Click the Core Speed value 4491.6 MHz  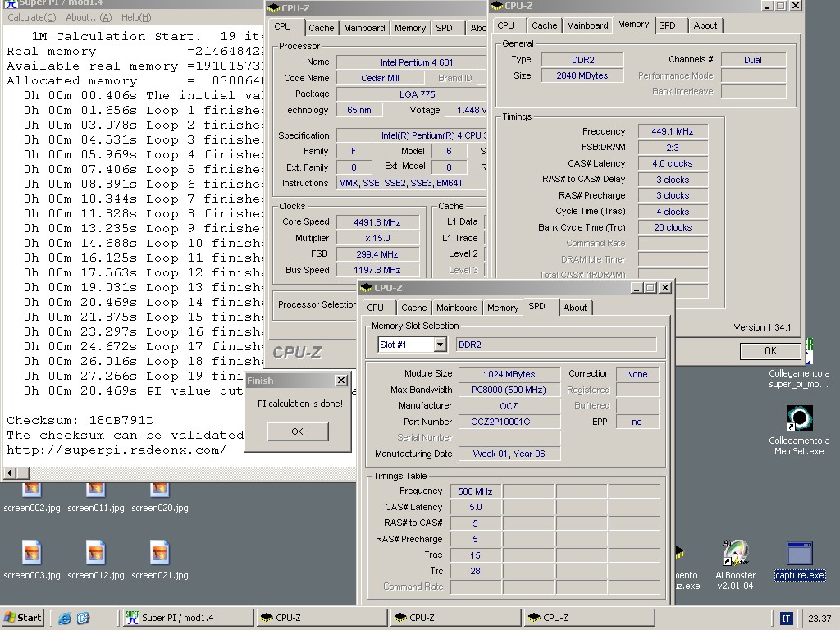coord(377,222)
